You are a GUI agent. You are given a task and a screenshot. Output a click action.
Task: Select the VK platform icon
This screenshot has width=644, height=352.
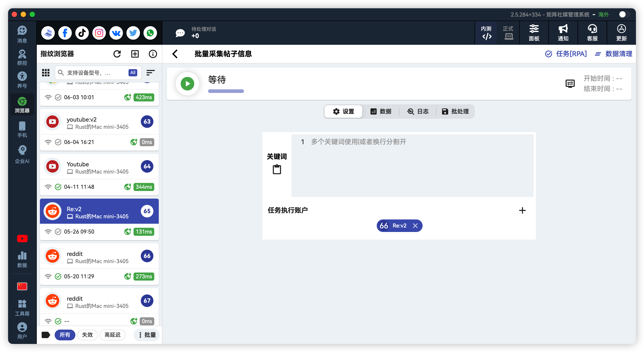[x=116, y=33]
